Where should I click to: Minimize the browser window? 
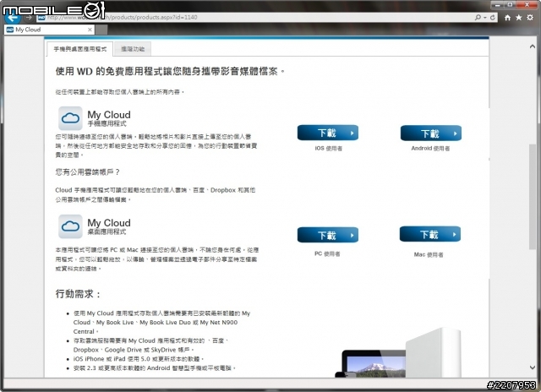click(x=497, y=5)
